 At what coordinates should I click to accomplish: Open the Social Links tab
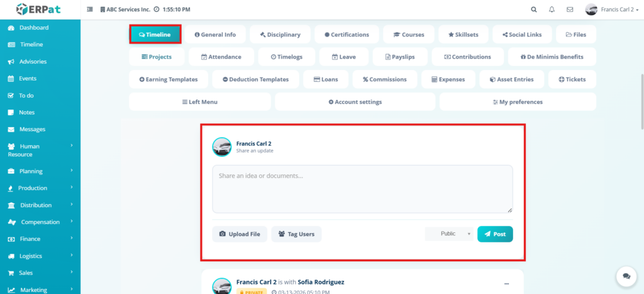(x=522, y=35)
